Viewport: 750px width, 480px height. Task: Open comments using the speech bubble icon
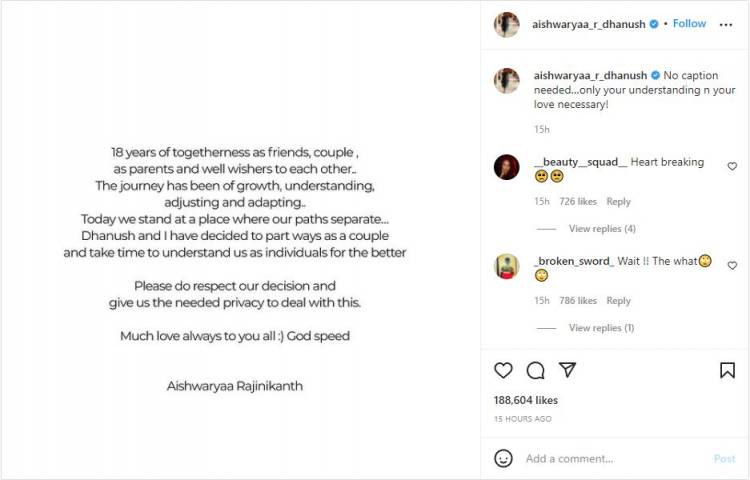tap(535, 371)
